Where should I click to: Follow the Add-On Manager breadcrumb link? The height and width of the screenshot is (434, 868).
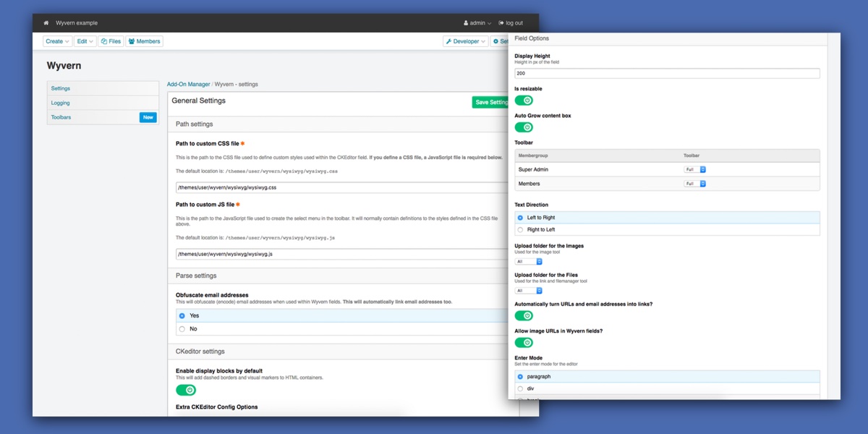pyautogui.click(x=189, y=84)
